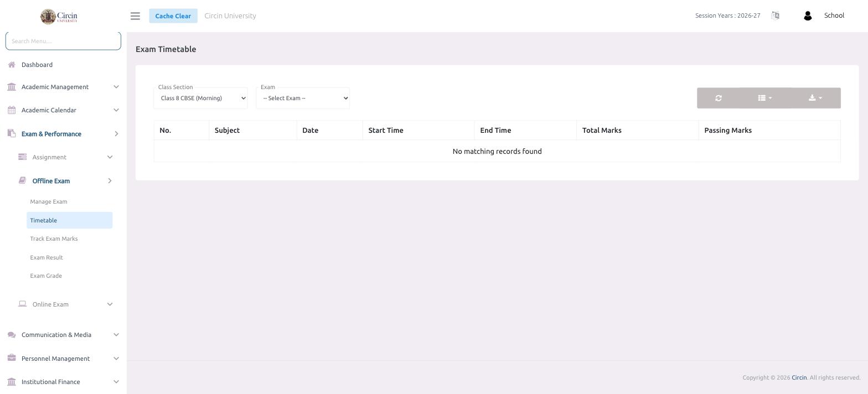
Task: Collapse Exam & Performance chevron
Action: [116, 134]
